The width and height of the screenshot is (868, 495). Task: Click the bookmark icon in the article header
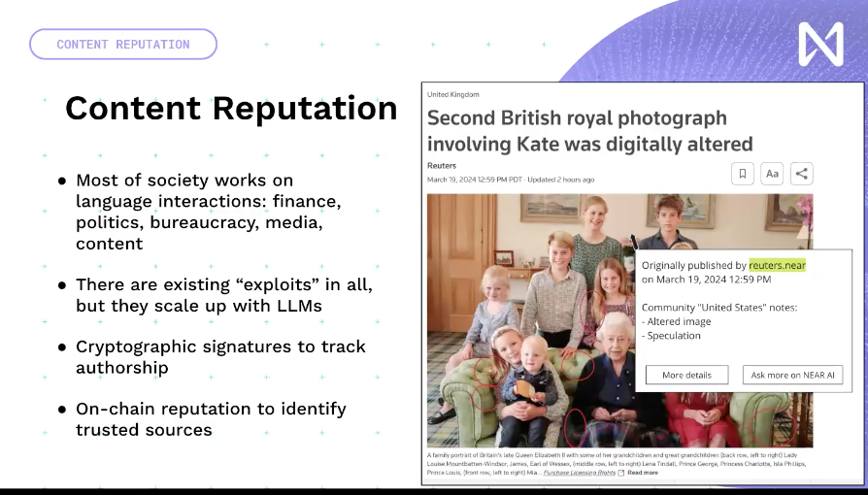pyautogui.click(x=743, y=174)
